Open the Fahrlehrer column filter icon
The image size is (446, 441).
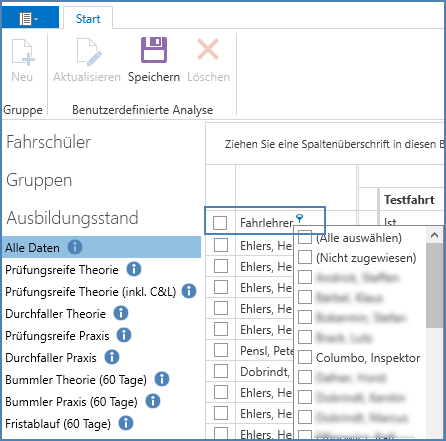point(299,219)
